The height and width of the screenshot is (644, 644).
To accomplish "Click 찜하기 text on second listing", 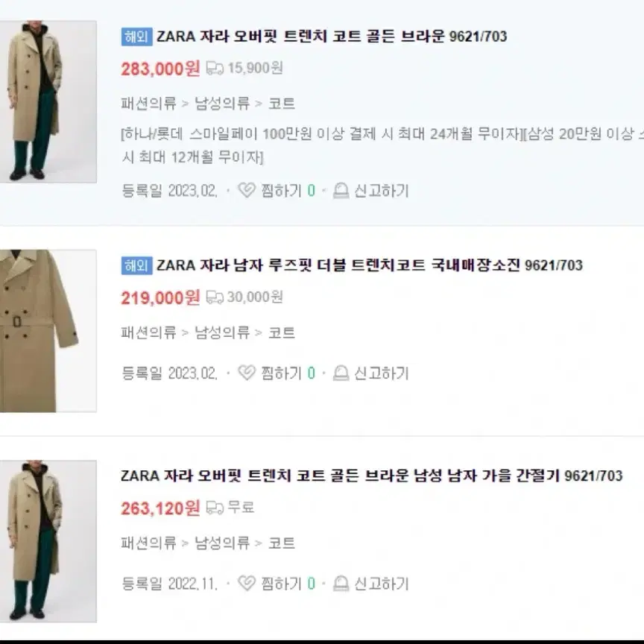I will point(281,373).
